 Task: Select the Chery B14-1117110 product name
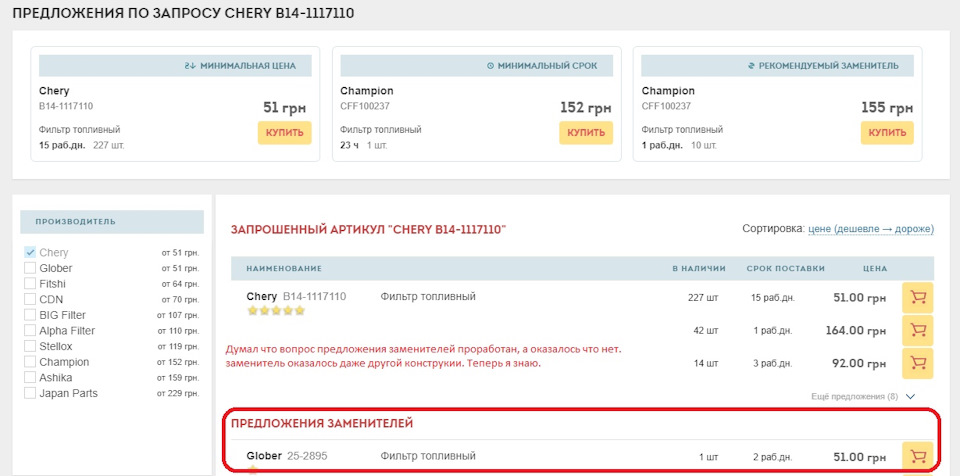[x=296, y=297]
